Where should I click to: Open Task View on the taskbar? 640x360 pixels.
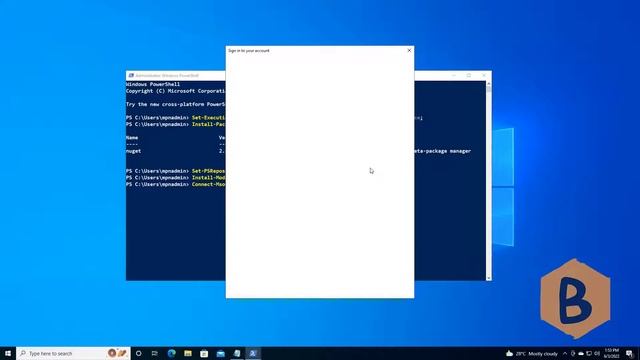tap(155, 353)
